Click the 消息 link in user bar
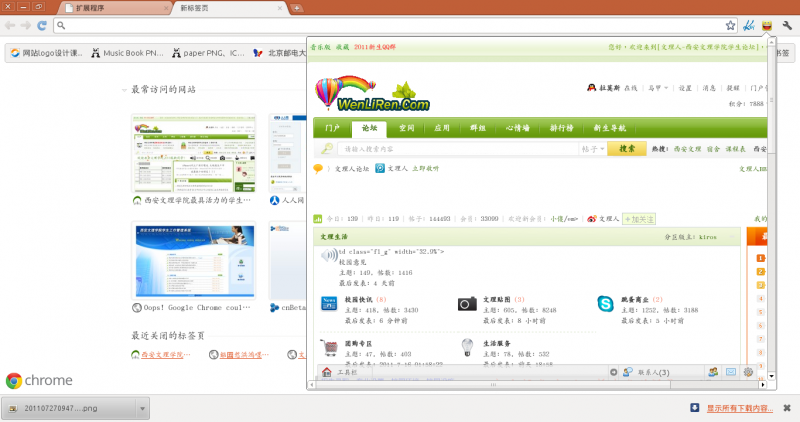Screen dimensions: 800x422 tap(709, 88)
